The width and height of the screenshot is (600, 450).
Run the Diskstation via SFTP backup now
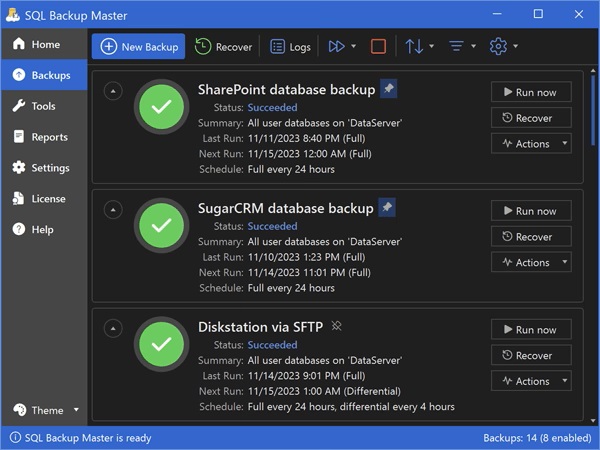tap(531, 329)
